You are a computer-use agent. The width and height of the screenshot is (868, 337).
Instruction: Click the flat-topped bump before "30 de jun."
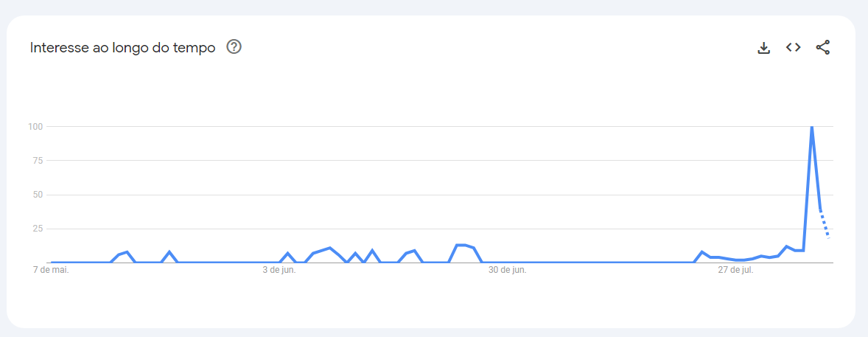[461, 245]
